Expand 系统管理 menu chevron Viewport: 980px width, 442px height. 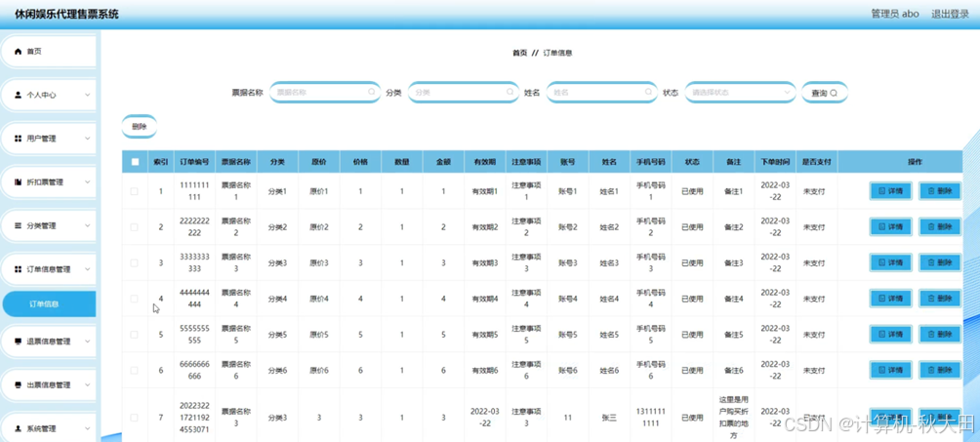coord(88,429)
